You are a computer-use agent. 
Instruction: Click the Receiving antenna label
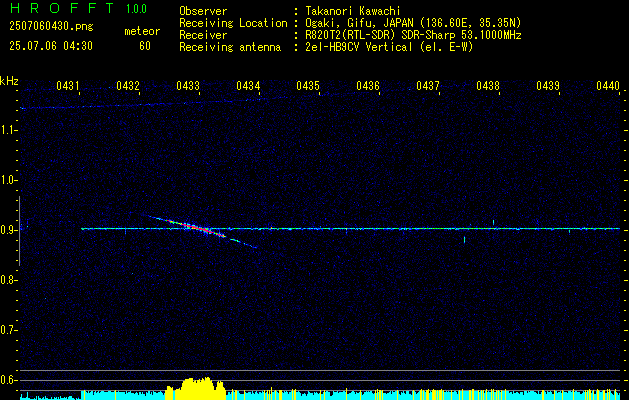click(x=230, y=47)
